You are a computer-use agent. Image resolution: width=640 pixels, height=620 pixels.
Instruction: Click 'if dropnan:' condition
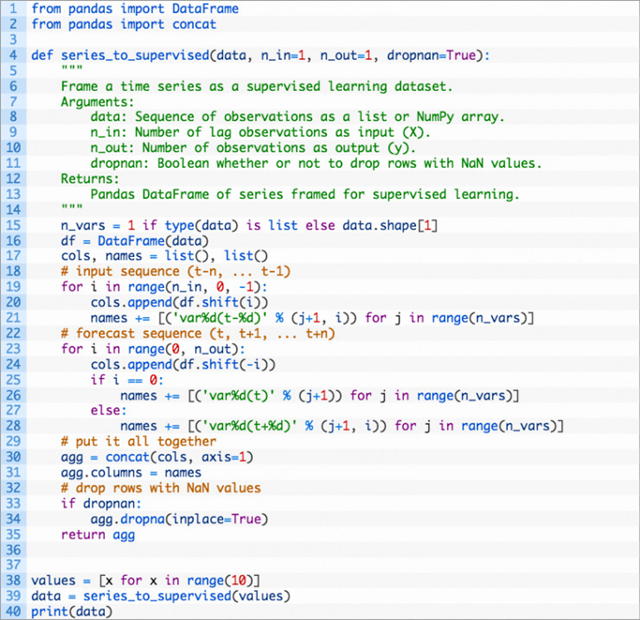(x=101, y=504)
